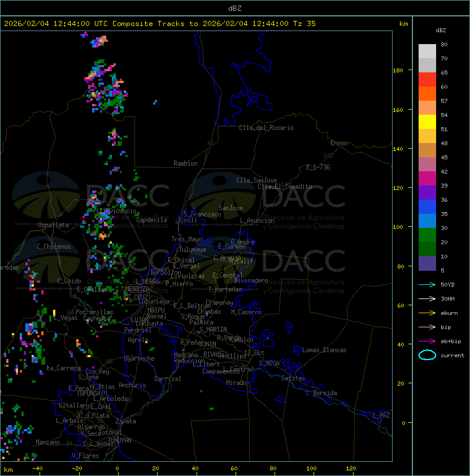
Task: Select the royal blue 36 dBZ legend band
Action: [x=427, y=207]
